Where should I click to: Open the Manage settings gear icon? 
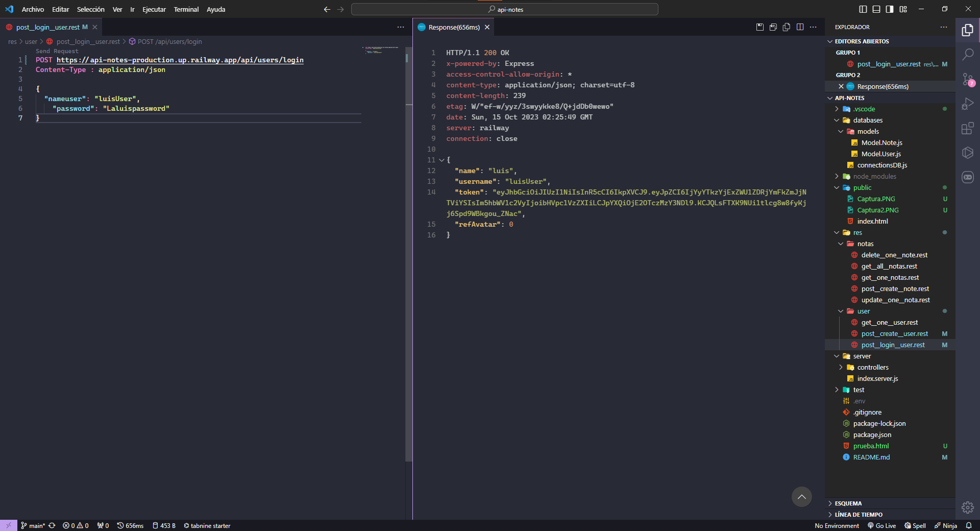pyautogui.click(x=967, y=507)
